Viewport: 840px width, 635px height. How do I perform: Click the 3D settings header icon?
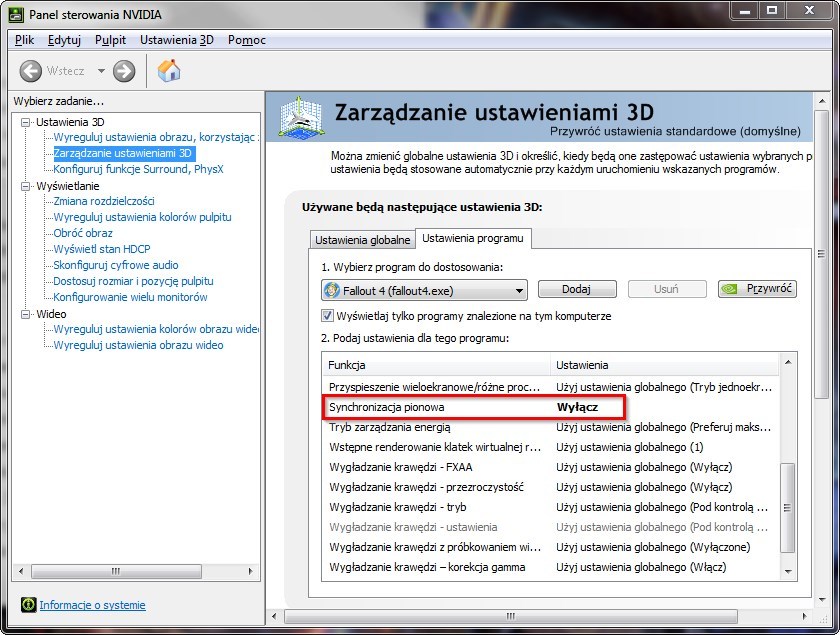tap(301, 116)
